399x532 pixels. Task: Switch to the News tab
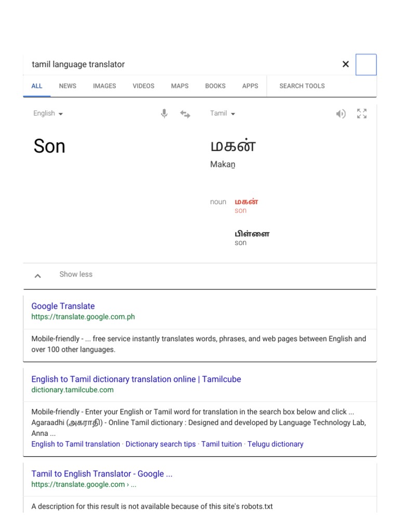point(68,86)
